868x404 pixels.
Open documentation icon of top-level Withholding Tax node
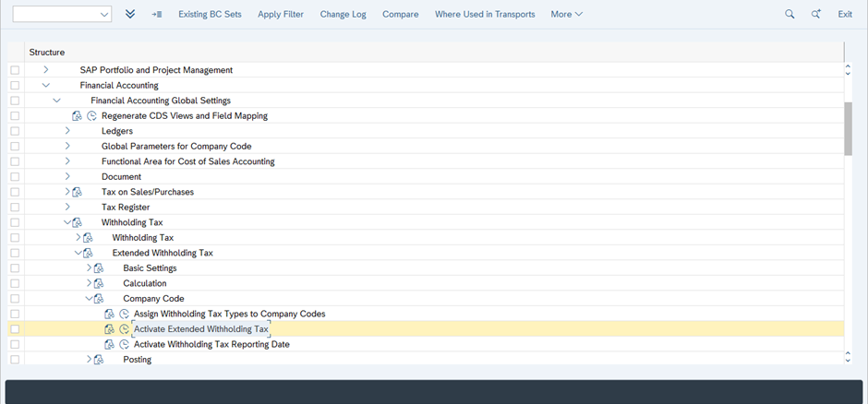pyautogui.click(x=77, y=222)
